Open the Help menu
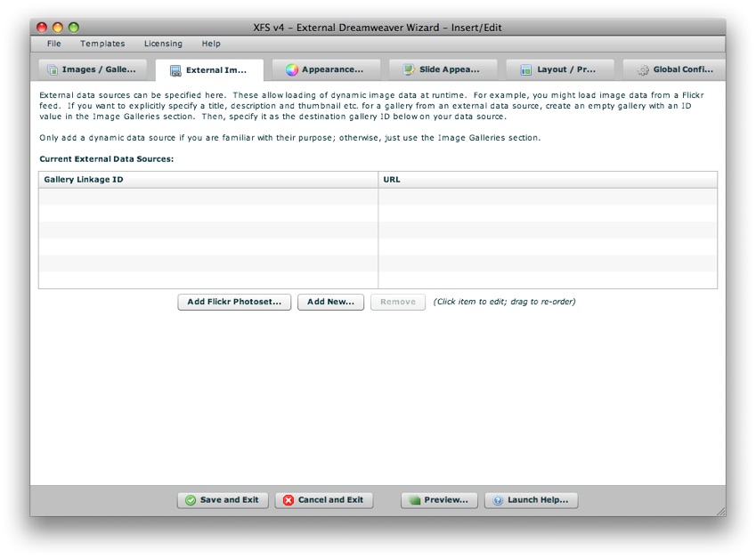Image resolution: width=756 pixels, height=558 pixels. (211, 44)
